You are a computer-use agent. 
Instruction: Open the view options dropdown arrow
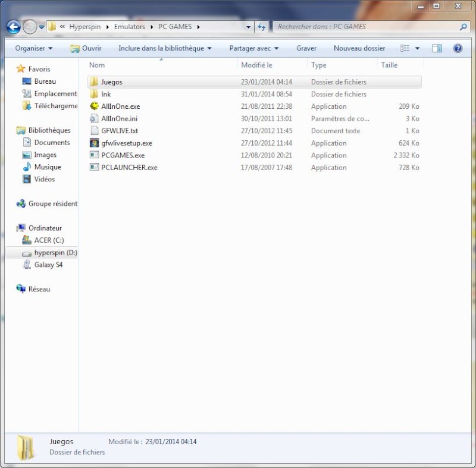(418, 48)
